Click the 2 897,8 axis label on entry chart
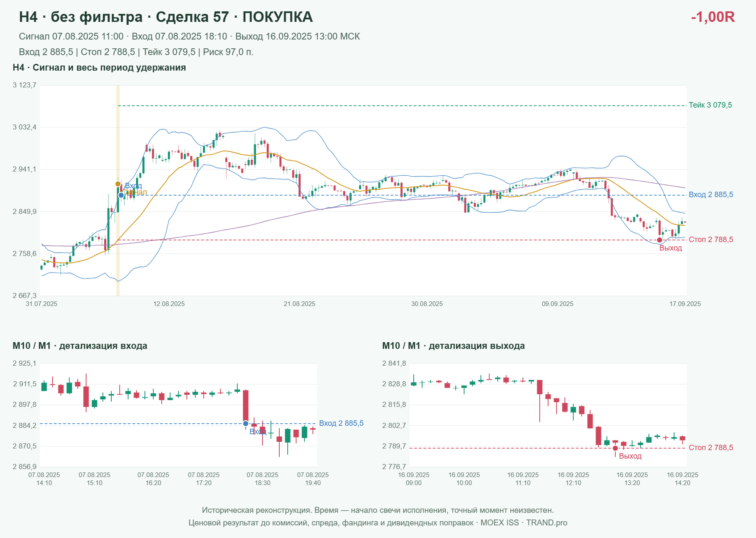756x538 pixels. pyautogui.click(x=25, y=404)
